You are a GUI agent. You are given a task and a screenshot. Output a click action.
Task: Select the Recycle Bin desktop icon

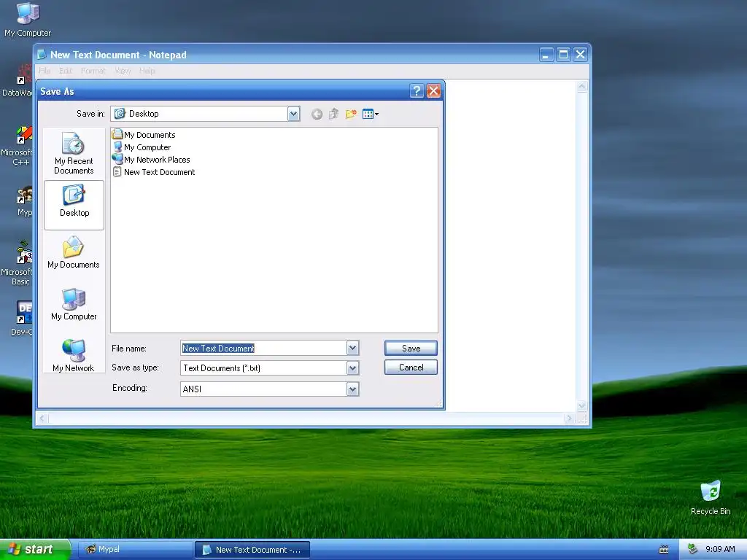(x=711, y=497)
